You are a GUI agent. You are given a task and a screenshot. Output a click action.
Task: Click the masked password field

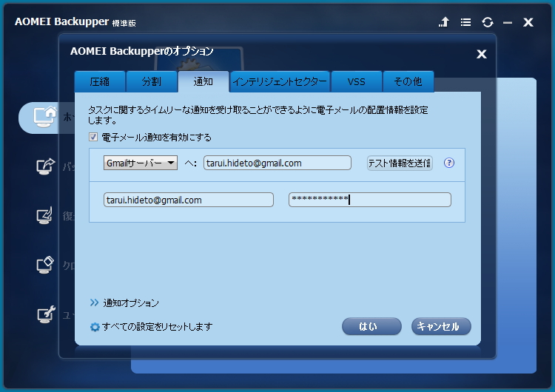click(x=370, y=200)
